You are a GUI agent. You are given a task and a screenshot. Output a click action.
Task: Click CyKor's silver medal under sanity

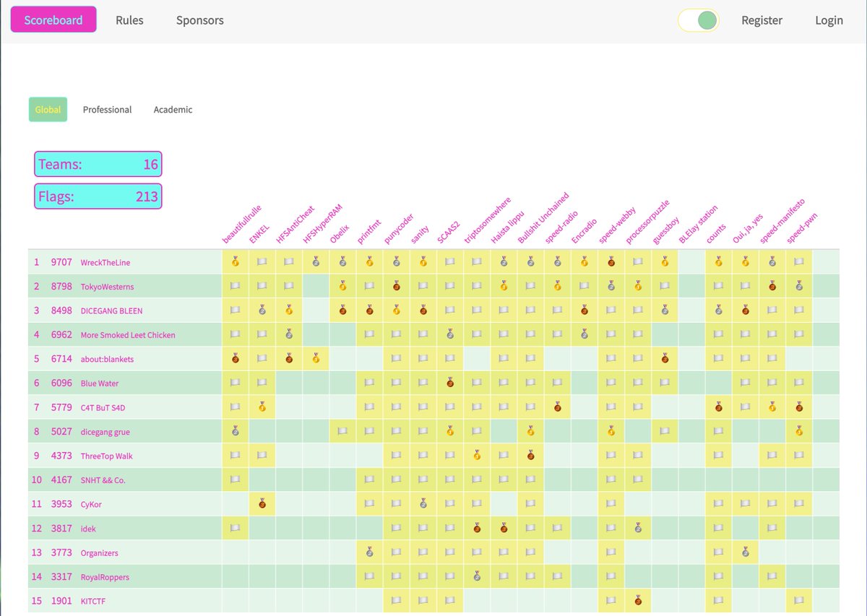[423, 504]
